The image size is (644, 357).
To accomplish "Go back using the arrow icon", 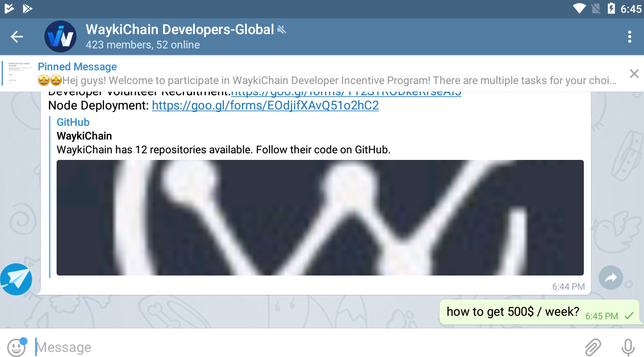I will tap(17, 37).
